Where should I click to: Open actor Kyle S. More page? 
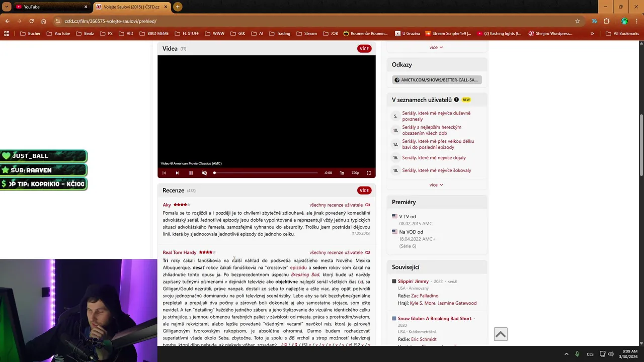(x=422, y=303)
